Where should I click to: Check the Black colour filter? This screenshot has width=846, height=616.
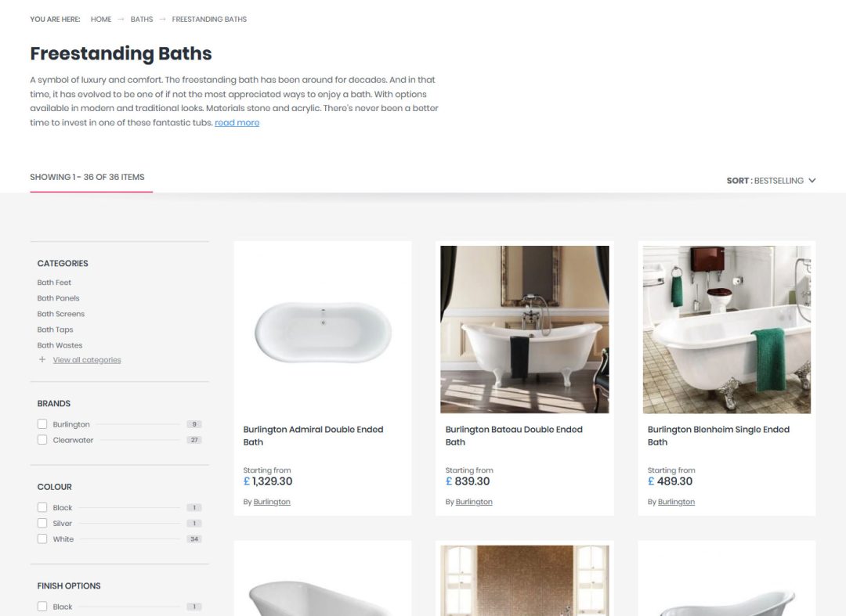click(x=42, y=508)
